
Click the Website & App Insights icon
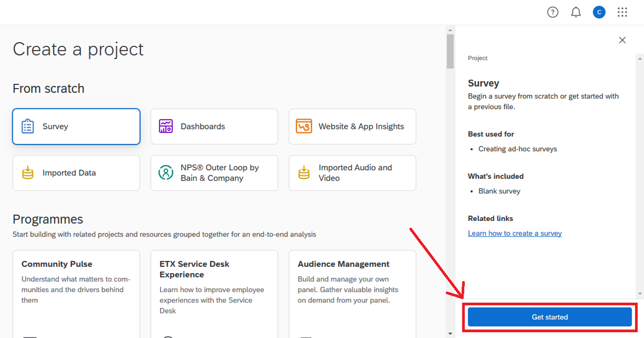coord(304,127)
